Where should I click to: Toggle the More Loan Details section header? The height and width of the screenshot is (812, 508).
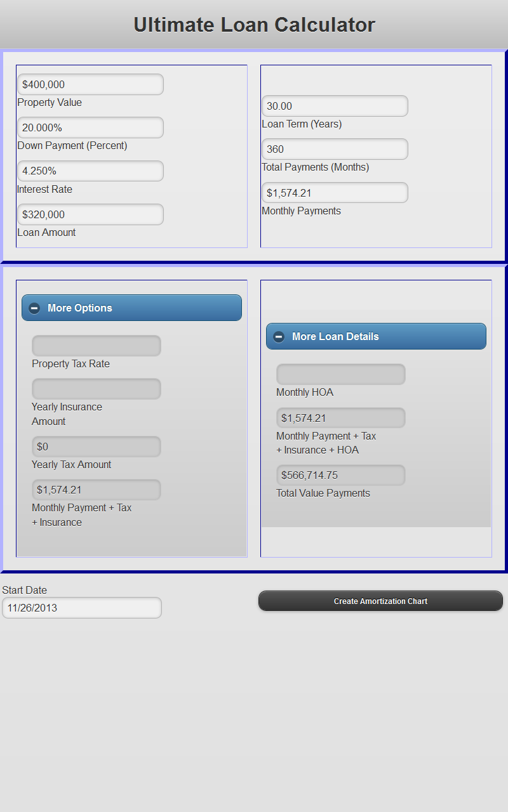[376, 336]
